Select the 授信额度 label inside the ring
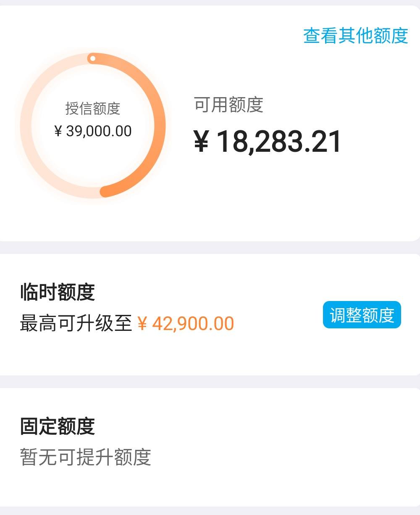The width and height of the screenshot is (420, 515). coord(93,108)
